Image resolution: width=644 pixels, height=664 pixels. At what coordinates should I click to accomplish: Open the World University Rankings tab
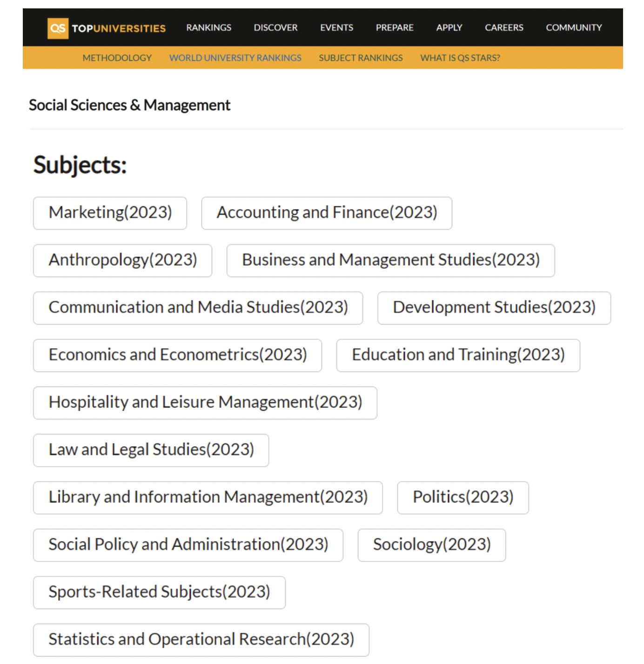tap(235, 58)
